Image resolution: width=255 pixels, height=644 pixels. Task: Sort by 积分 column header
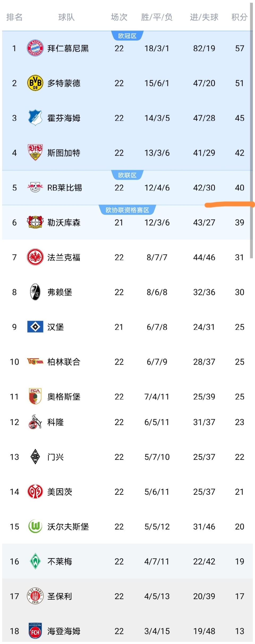click(x=239, y=17)
